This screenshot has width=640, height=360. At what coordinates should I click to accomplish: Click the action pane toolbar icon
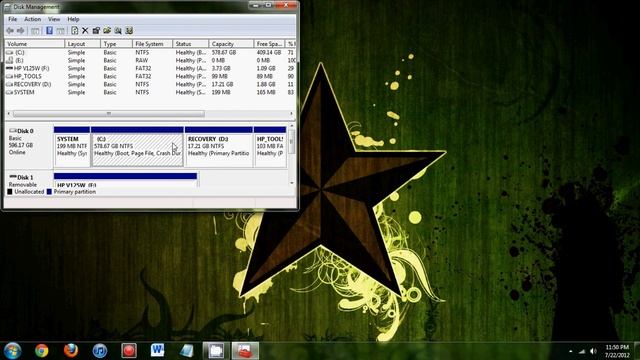tap(60, 31)
